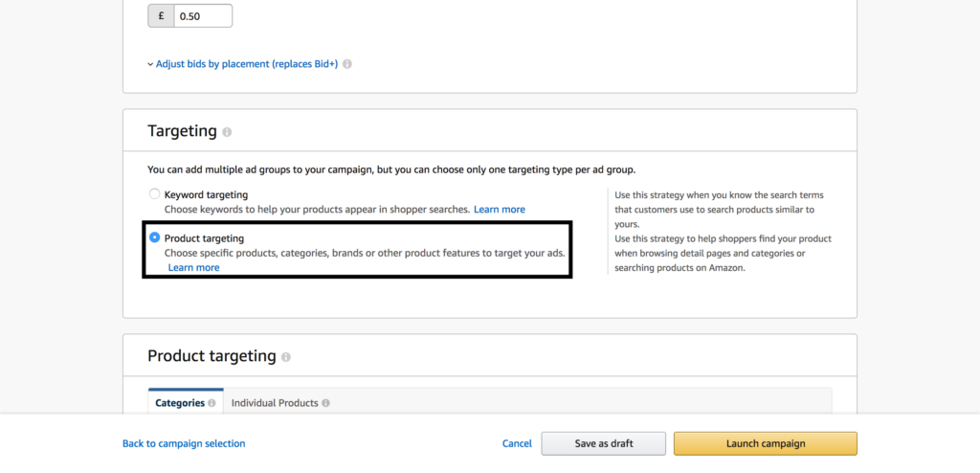This screenshot has width=980, height=473.
Task: Click the Launch campaign button
Action: pyautogui.click(x=766, y=443)
